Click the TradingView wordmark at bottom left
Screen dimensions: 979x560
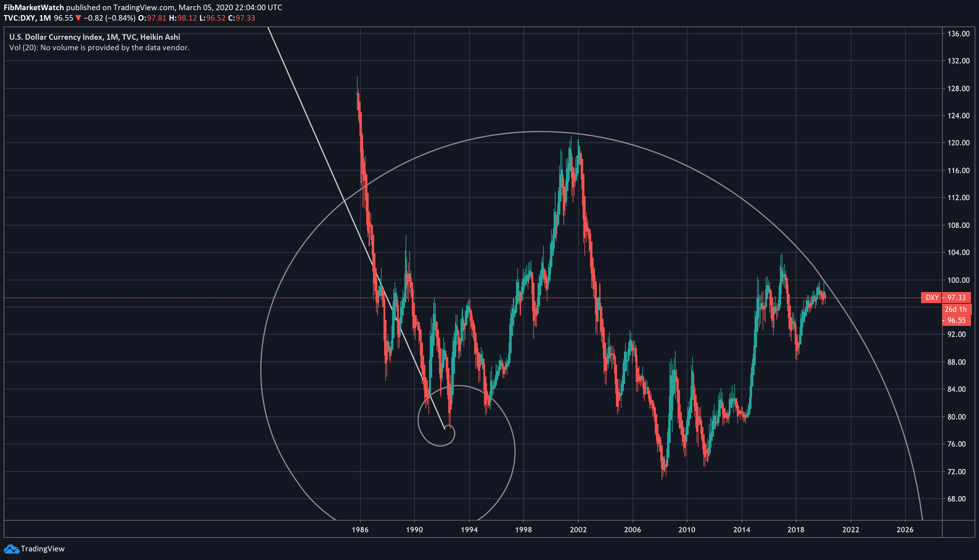click(43, 549)
